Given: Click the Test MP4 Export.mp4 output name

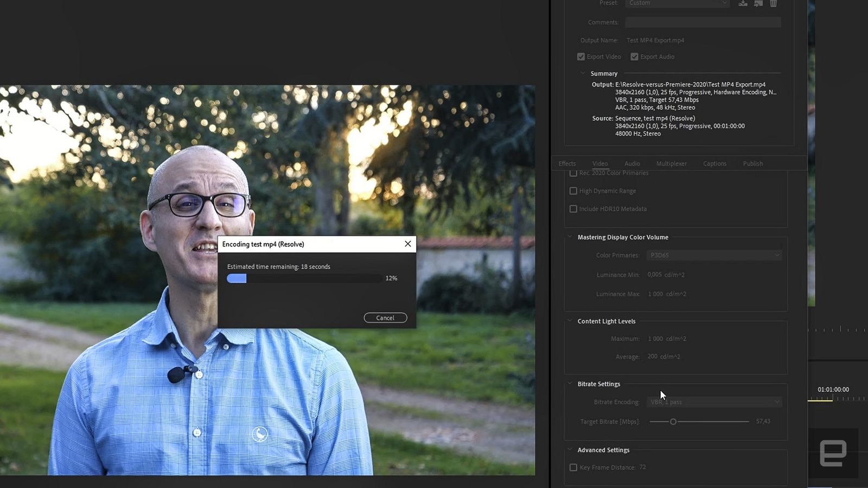Looking at the screenshot, I should (x=655, y=40).
